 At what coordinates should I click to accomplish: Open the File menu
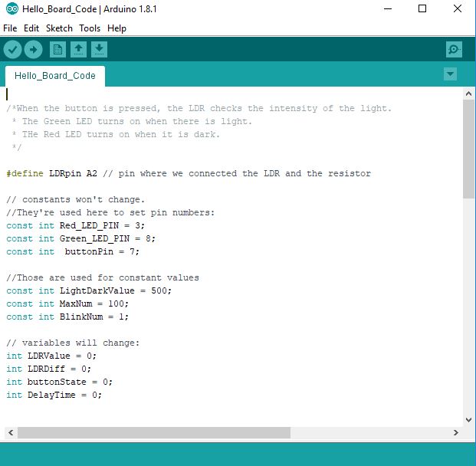[x=10, y=28]
